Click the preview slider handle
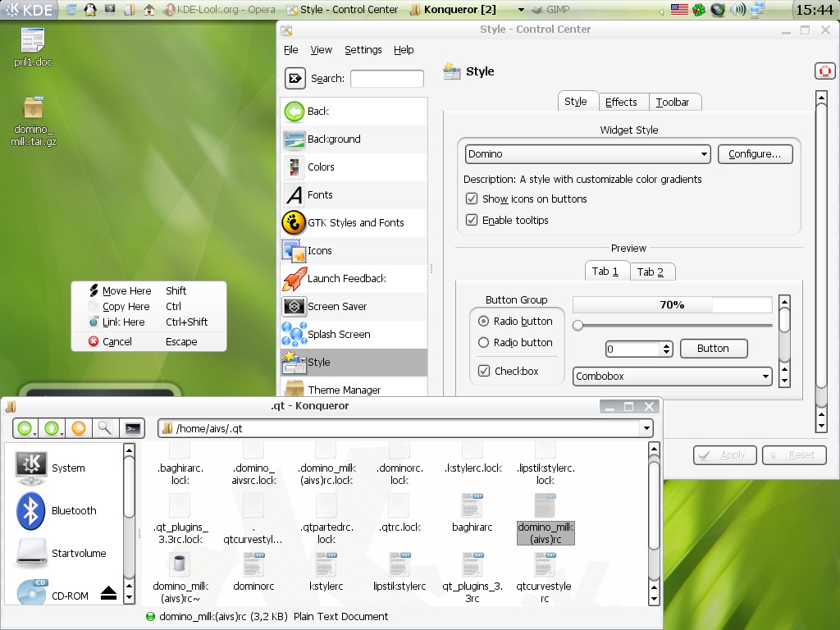Image resolution: width=840 pixels, height=630 pixels. (x=577, y=325)
